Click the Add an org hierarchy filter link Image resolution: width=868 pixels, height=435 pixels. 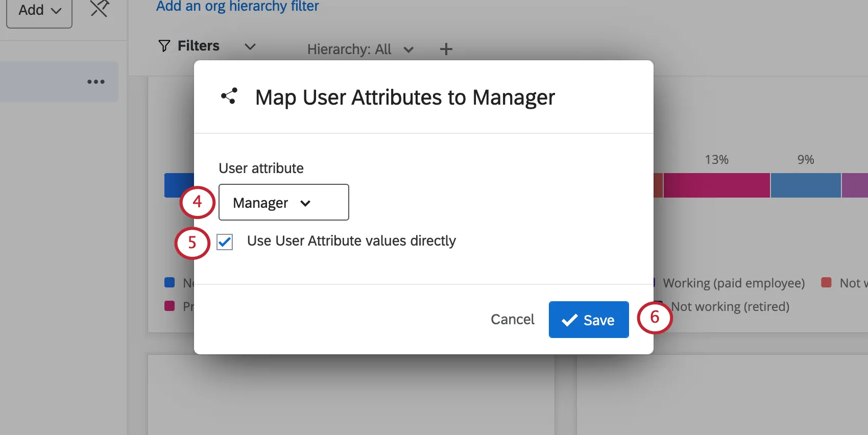click(237, 7)
